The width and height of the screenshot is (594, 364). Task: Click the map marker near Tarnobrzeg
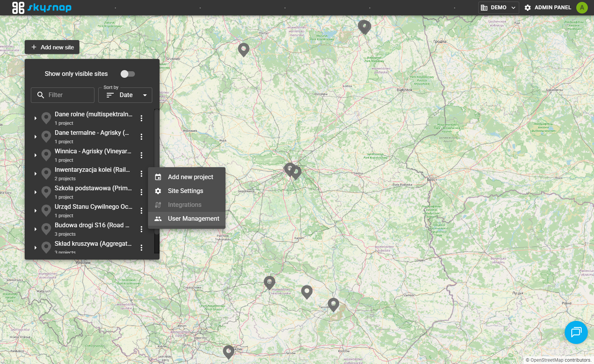point(333,305)
